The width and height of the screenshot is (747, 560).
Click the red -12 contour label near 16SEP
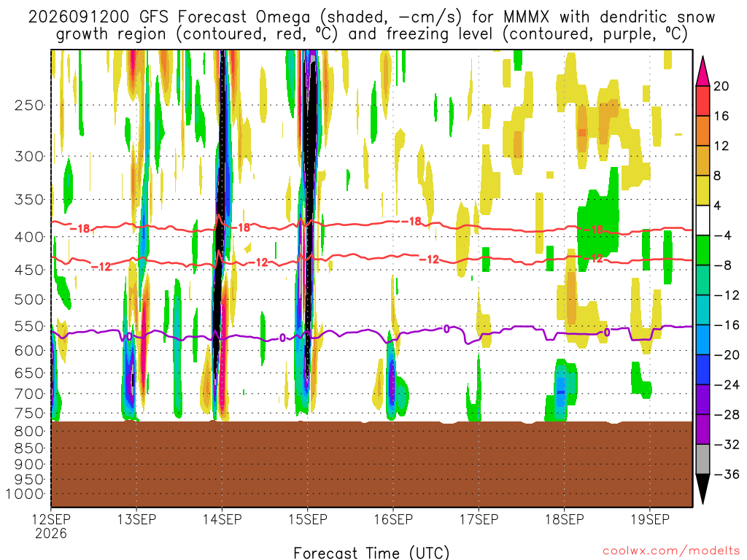coord(429,260)
